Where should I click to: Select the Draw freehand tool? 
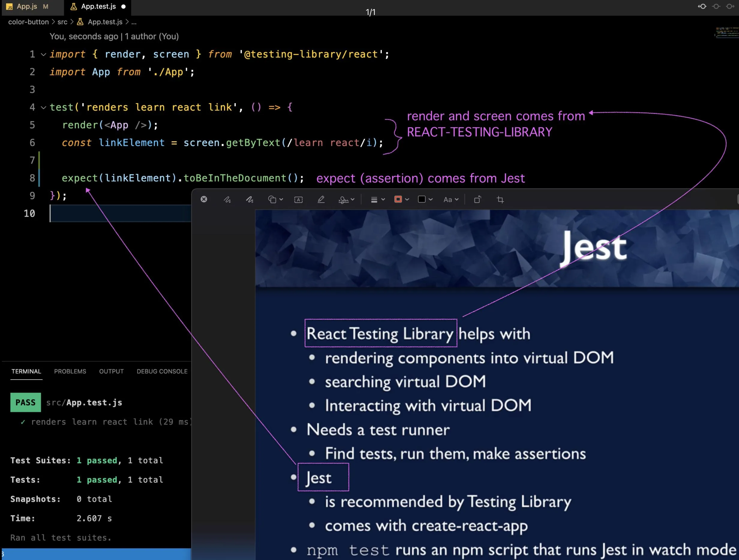250,200
